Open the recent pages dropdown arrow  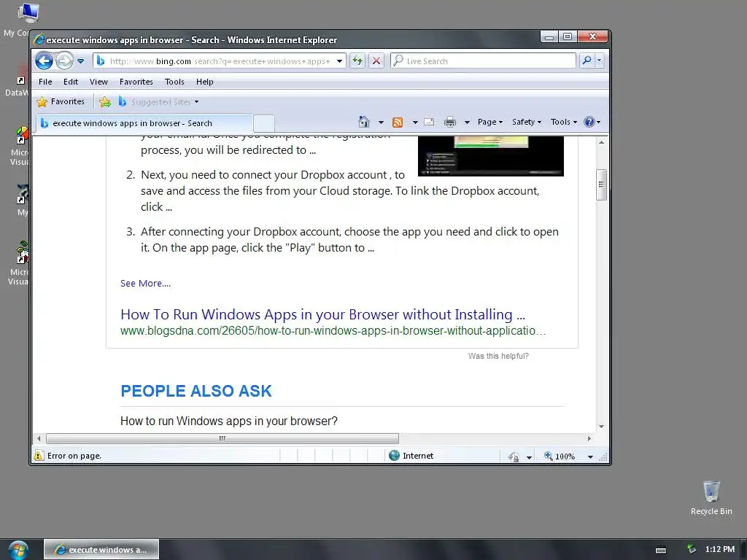coord(80,61)
